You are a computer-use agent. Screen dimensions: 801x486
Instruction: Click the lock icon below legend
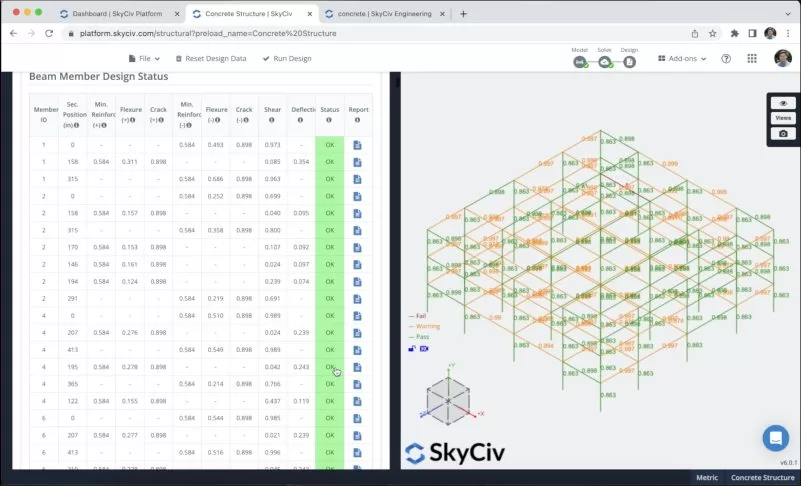(412, 349)
